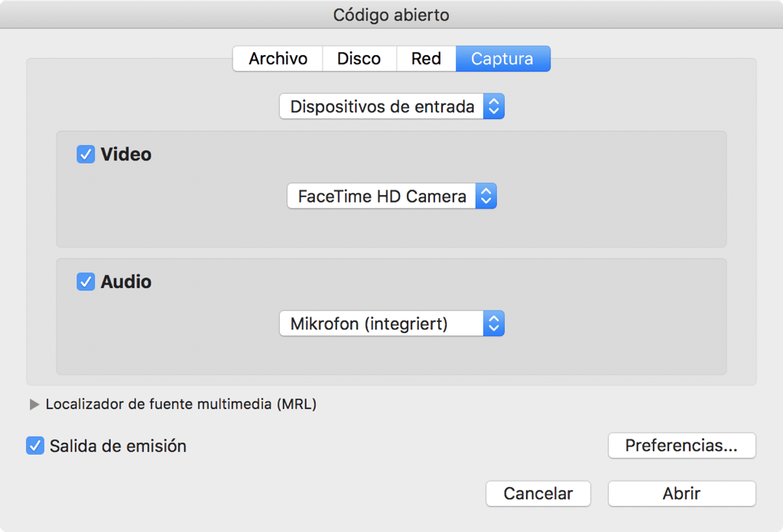Click the Salida de emisión label text
This screenshot has height=532, width=783.
coord(118,446)
